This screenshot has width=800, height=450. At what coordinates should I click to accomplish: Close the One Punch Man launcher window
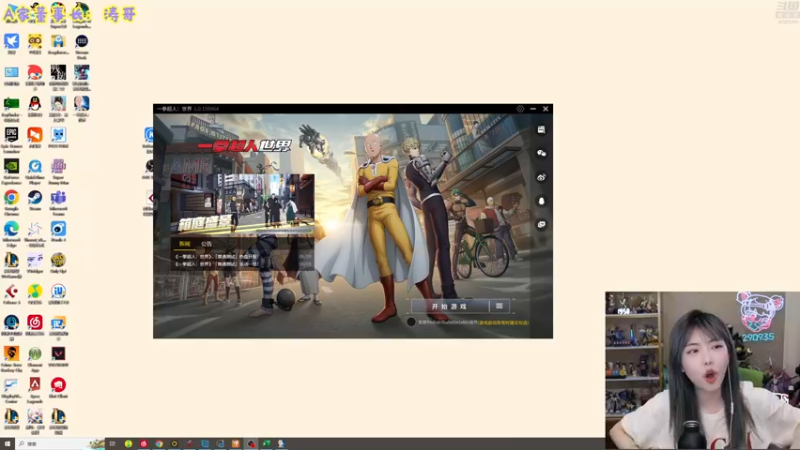click(x=545, y=109)
